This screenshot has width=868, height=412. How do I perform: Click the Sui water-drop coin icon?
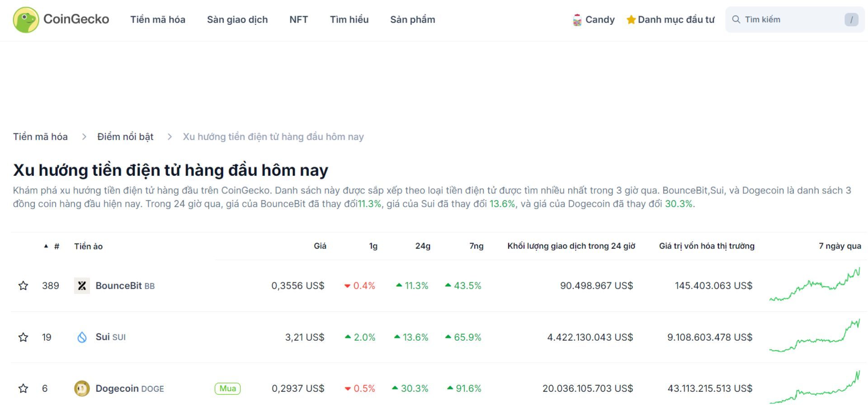point(82,337)
